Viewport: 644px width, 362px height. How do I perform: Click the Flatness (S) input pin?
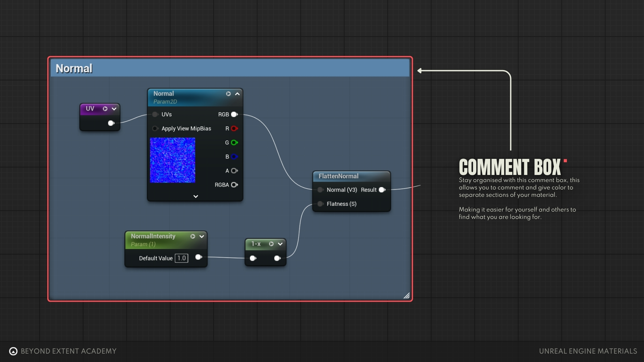pyautogui.click(x=320, y=204)
